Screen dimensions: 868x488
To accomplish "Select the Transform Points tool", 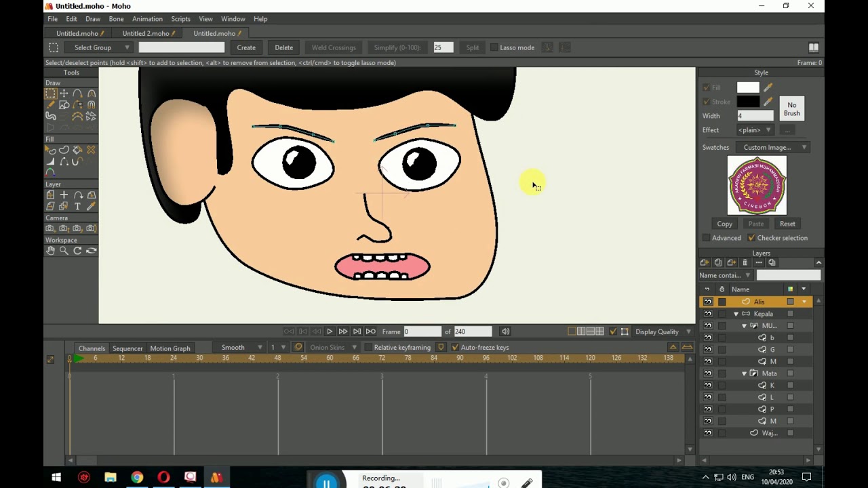I will click(64, 94).
